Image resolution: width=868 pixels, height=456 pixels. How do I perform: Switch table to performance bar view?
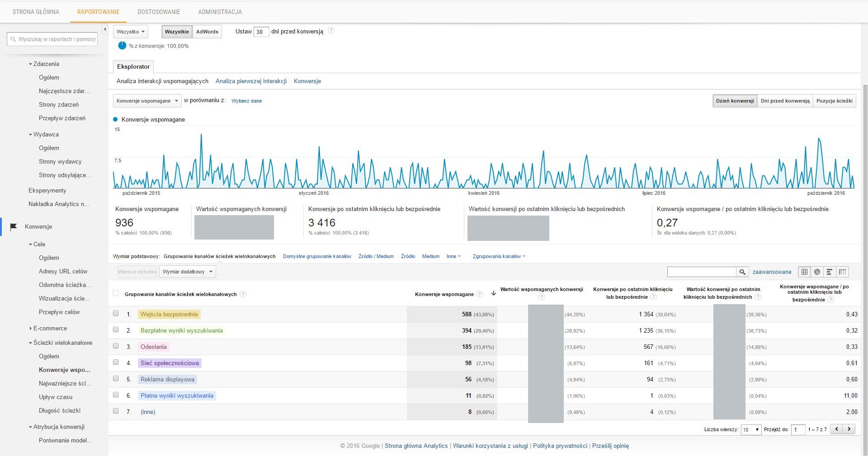coord(830,272)
